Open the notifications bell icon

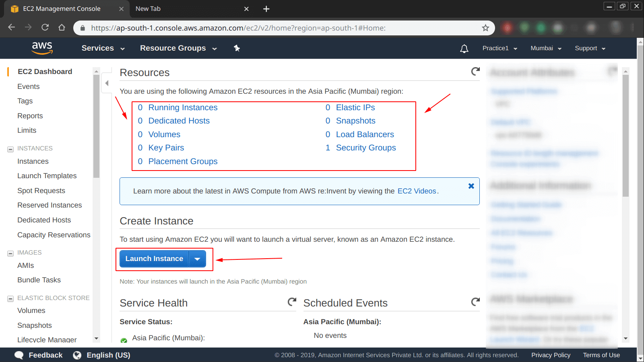(464, 49)
